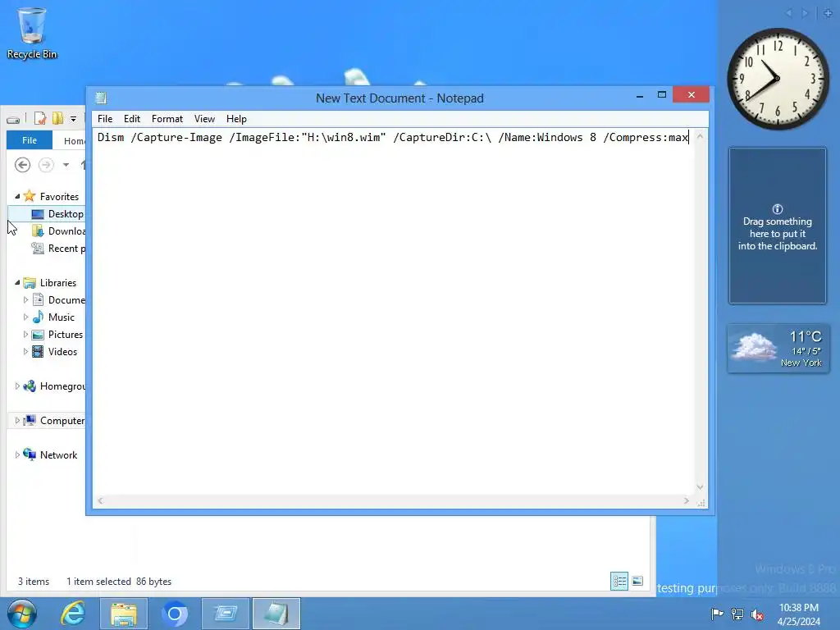Maximize the Notepad window
Screen dimensions: 840x630
click(x=662, y=95)
